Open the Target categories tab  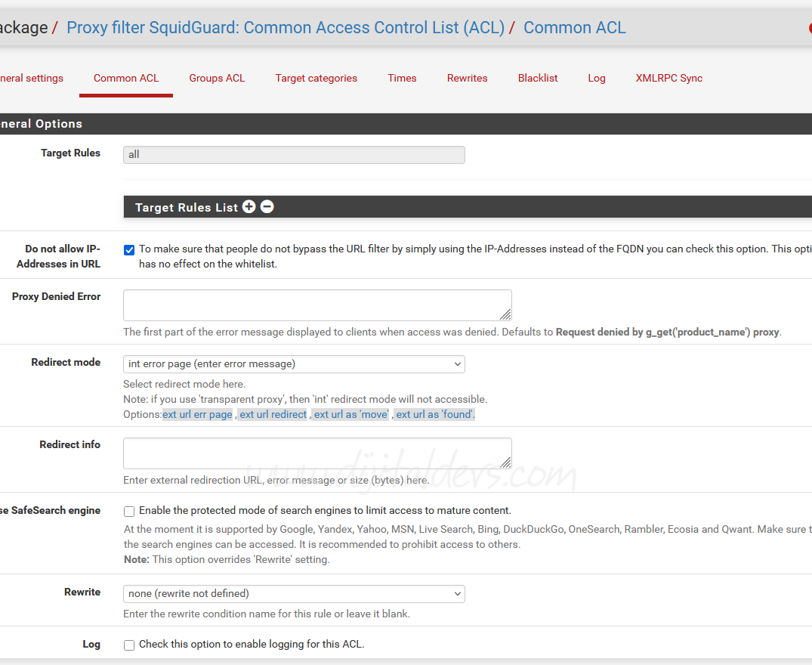pos(316,78)
